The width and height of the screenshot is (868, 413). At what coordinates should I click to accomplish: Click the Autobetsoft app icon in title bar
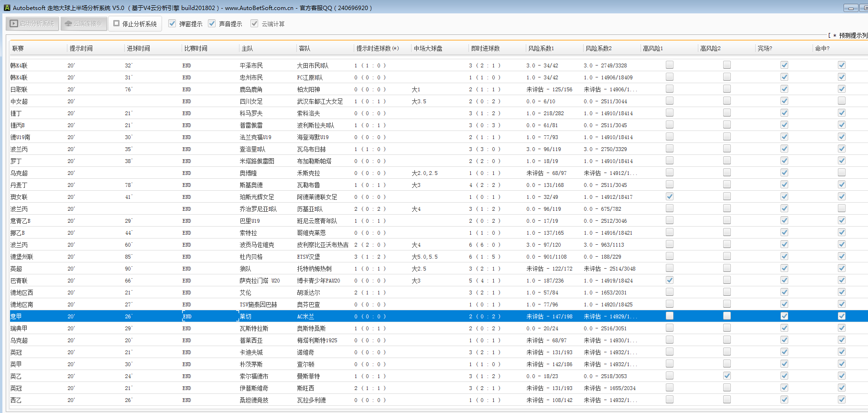coord(7,8)
